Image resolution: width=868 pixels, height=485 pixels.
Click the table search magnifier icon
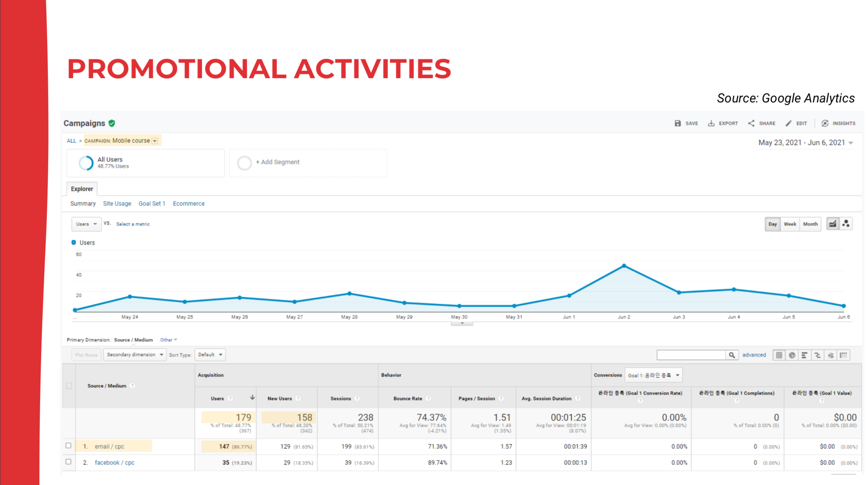coord(732,355)
